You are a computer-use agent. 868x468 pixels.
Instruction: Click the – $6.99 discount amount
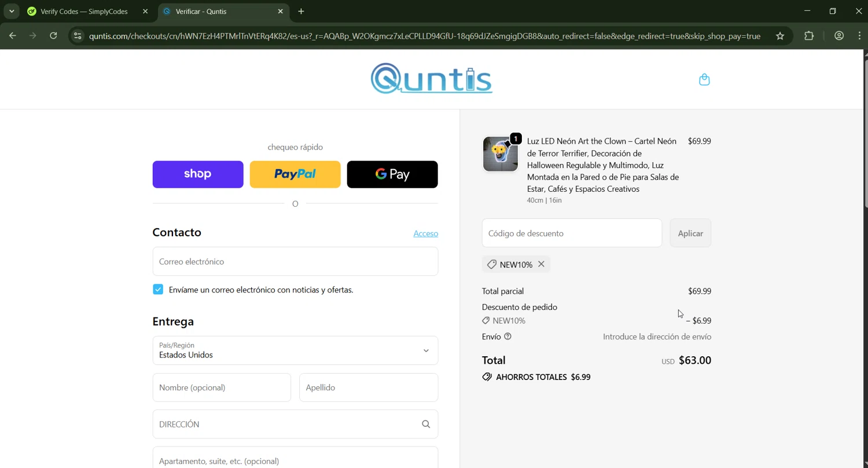(x=698, y=321)
